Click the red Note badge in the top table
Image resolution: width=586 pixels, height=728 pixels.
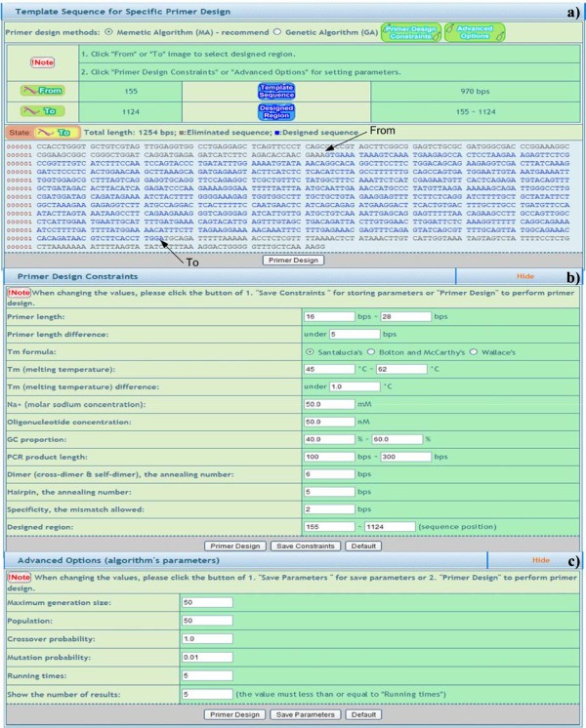tap(42, 62)
